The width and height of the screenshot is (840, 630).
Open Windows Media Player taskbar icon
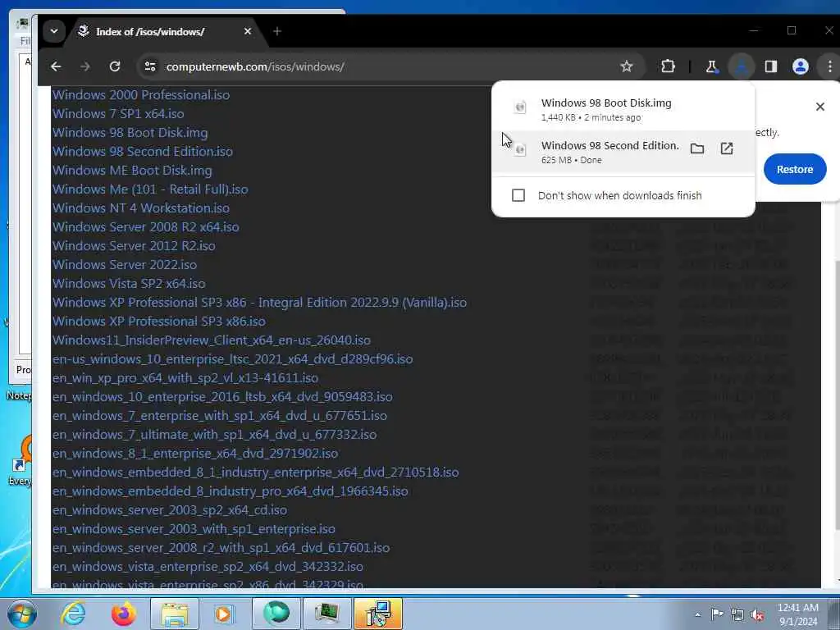[x=224, y=614]
